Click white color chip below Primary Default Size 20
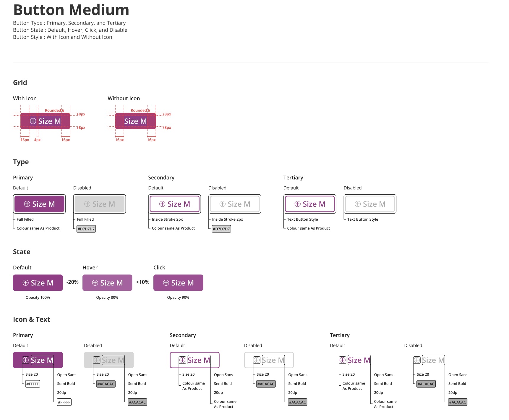The height and width of the screenshot is (420, 509). pos(33,384)
